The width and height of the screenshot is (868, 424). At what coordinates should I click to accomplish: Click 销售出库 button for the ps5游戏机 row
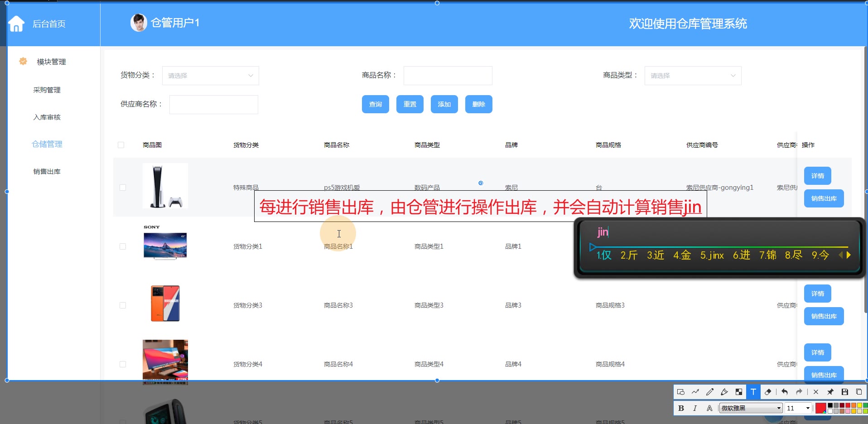tap(824, 198)
